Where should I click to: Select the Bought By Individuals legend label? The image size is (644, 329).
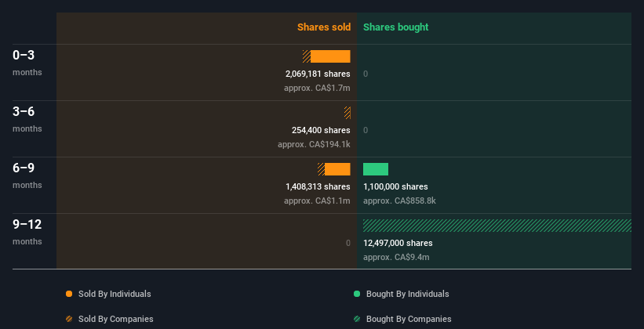(x=407, y=294)
